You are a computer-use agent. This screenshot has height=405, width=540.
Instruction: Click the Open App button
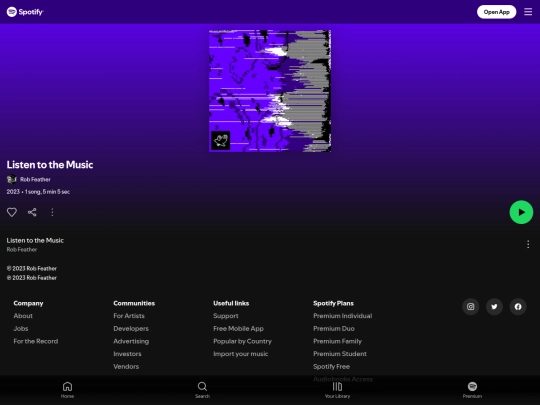point(496,12)
